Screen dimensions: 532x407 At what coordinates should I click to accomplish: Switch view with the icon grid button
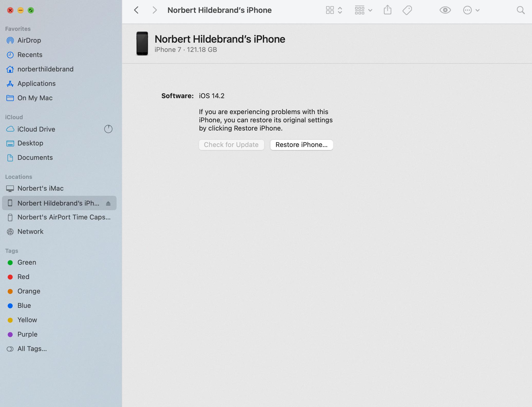(x=330, y=10)
